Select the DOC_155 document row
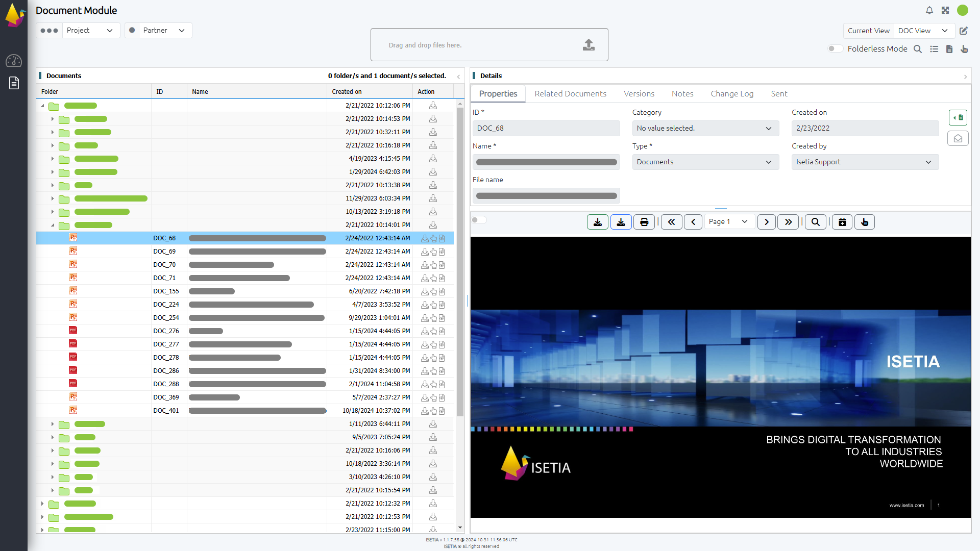Image resolution: width=980 pixels, height=551 pixels. click(x=245, y=291)
